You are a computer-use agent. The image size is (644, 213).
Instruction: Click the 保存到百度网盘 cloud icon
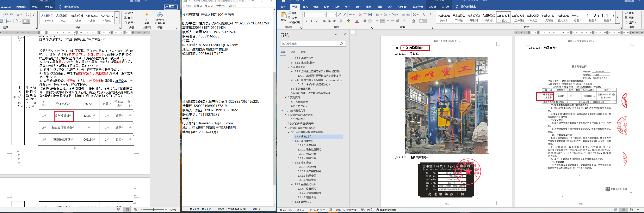point(160,15)
